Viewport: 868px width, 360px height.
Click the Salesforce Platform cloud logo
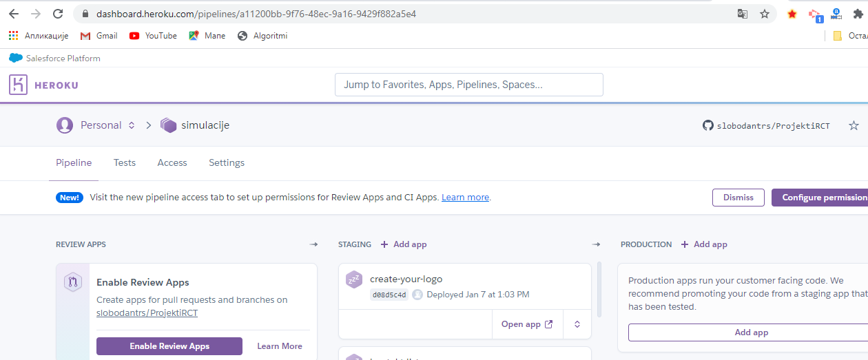pos(16,59)
